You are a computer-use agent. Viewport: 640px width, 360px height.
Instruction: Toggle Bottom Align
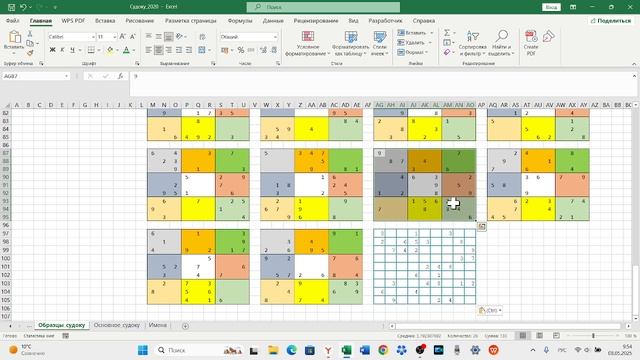[169, 37]
